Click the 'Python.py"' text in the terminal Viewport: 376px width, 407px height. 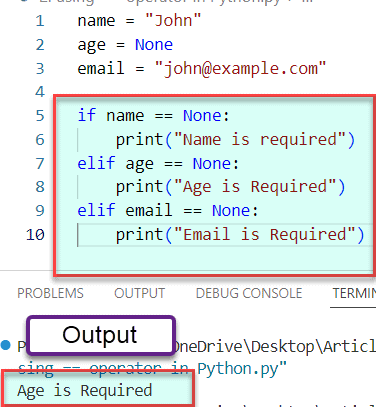point(242,369)
